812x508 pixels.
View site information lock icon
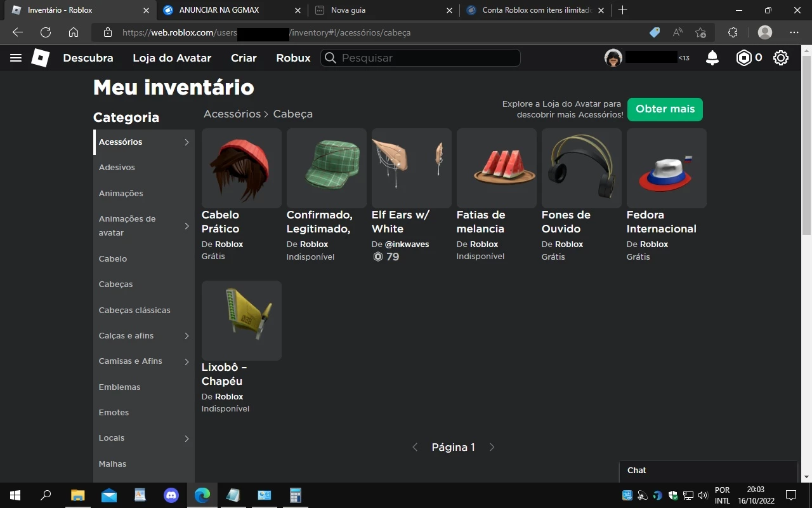tap(108, 32)
